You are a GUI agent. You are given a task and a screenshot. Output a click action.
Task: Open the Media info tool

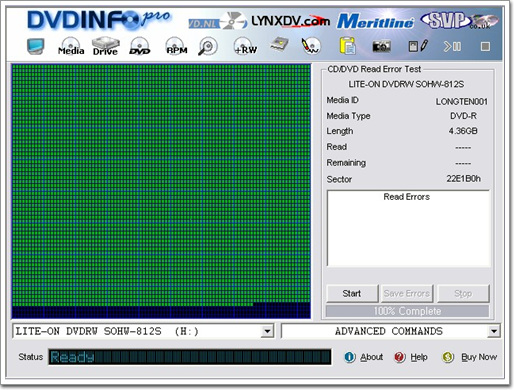click(x=71, y=46)
